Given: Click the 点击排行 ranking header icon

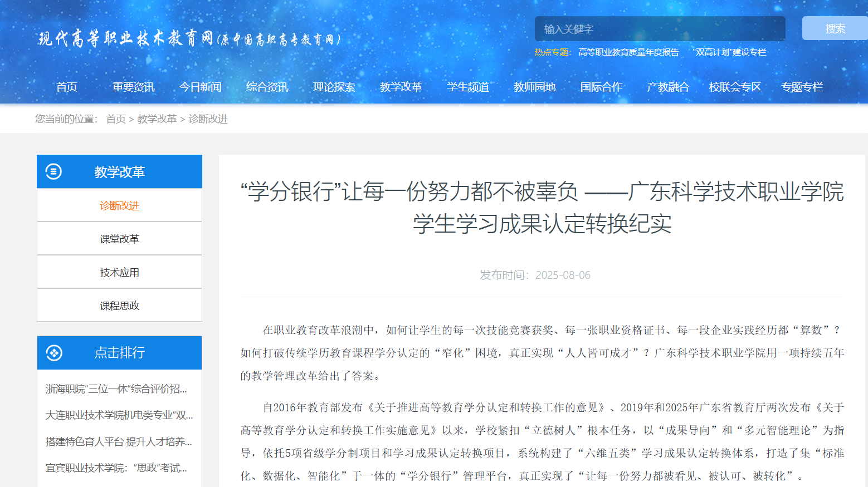Looking at the screenshot, I should coord(54,353).
